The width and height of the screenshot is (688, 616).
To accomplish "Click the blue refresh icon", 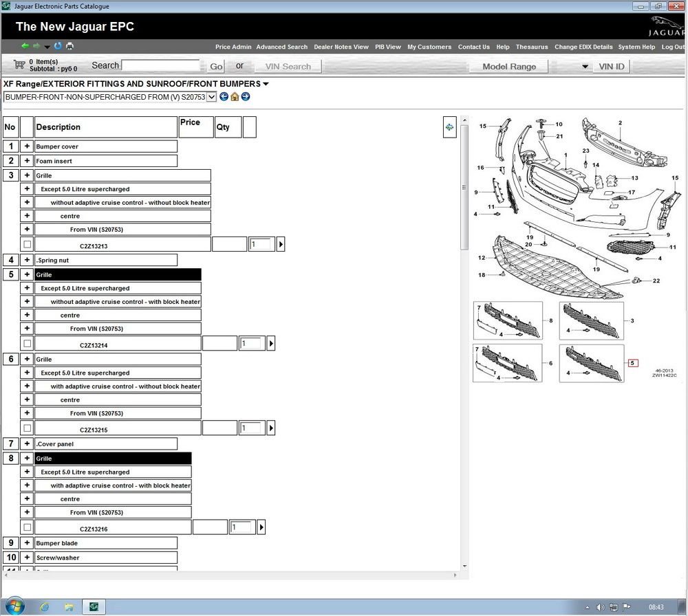I will [x=58, y=46].
